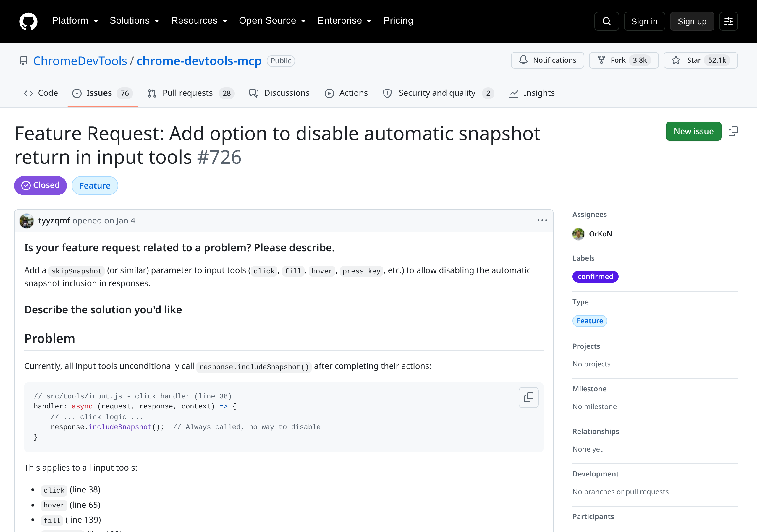Screen dimensions: 757x532
Task: Click OrKoN's assignee avatar
Action: pos(578,234)
